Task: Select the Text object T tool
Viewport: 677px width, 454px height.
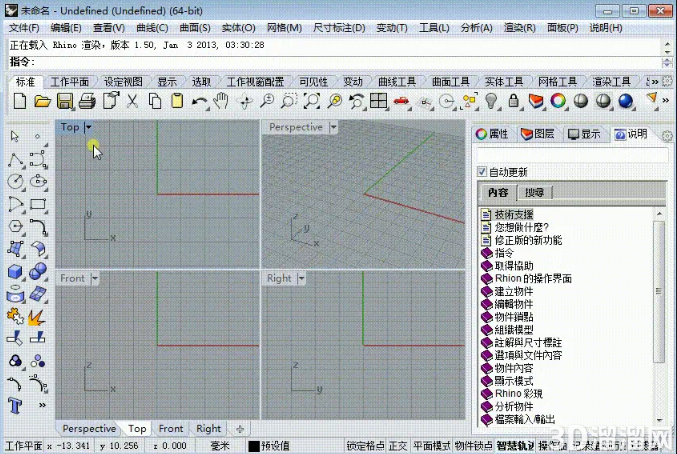Action: click(x=15, y=405)
